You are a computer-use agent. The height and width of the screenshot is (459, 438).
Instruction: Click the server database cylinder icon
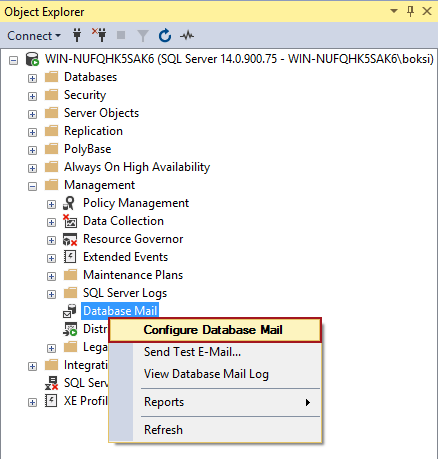pyautogui.click(x=32, y=59)
